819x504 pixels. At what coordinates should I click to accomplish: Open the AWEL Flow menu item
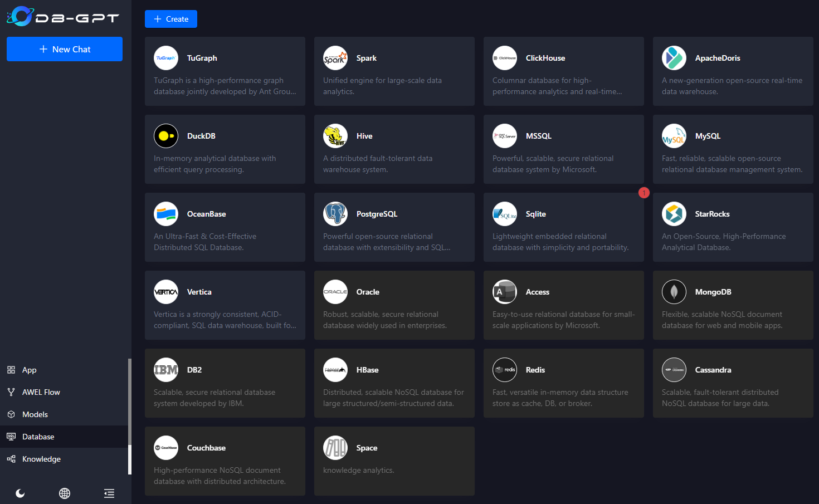coord(65,392)
